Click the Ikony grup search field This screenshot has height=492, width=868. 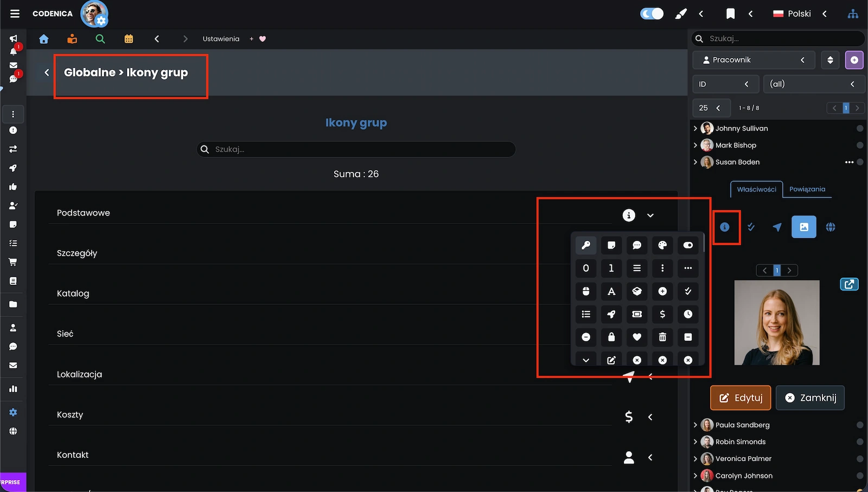[356, 149]
